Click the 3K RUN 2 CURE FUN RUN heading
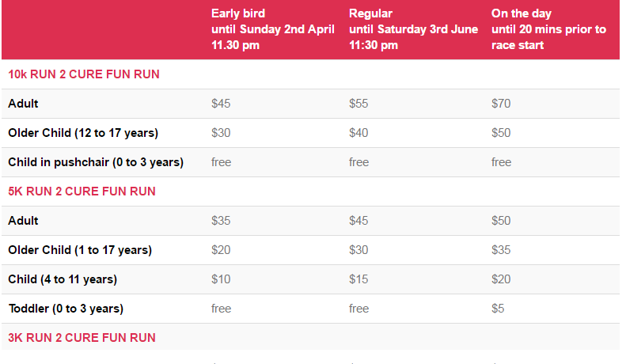626x364 pixels. tap(82, 338)
